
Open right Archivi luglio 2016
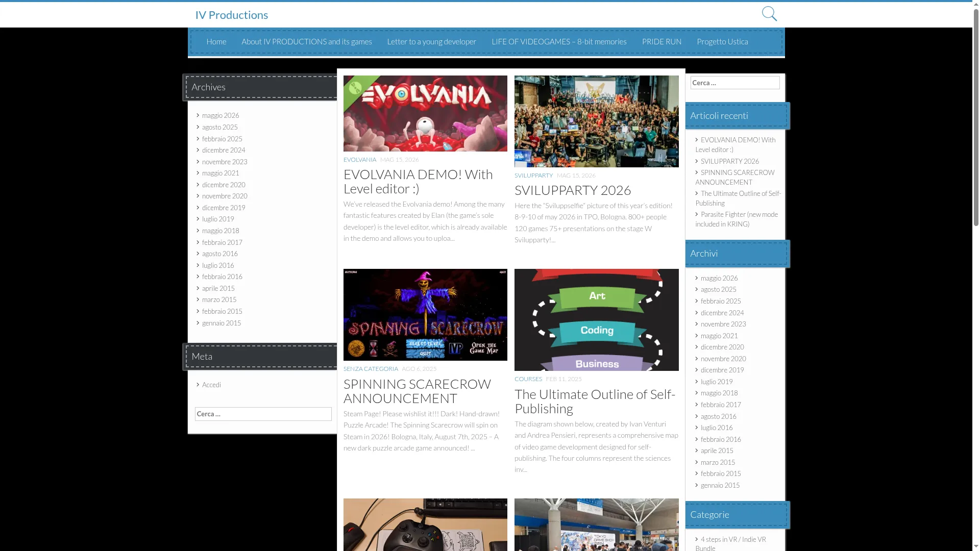coord(717,428)
